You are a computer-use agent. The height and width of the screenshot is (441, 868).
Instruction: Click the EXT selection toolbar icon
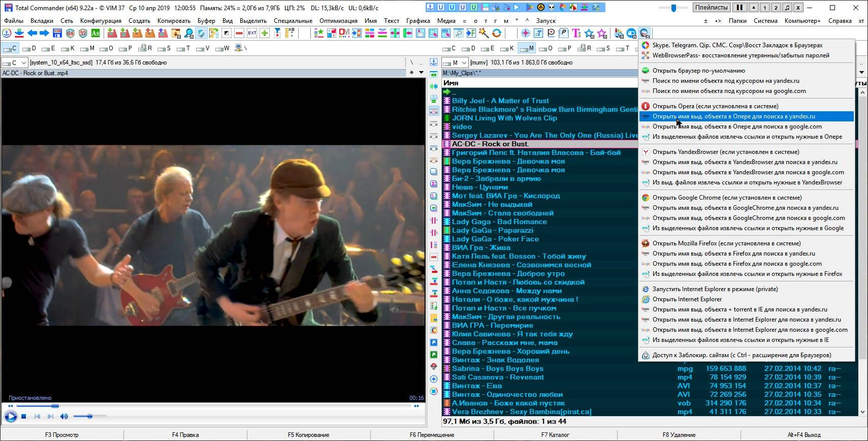pyautogui.click(x=252, y=34)
